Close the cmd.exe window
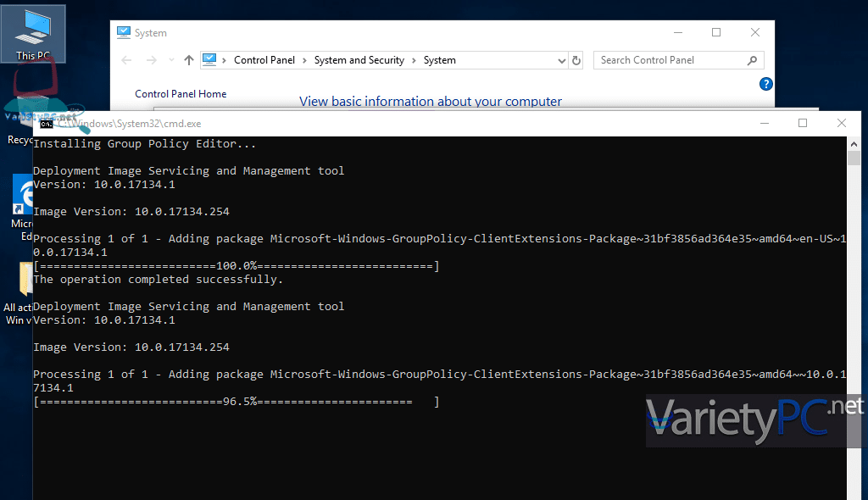 point(842,123)
